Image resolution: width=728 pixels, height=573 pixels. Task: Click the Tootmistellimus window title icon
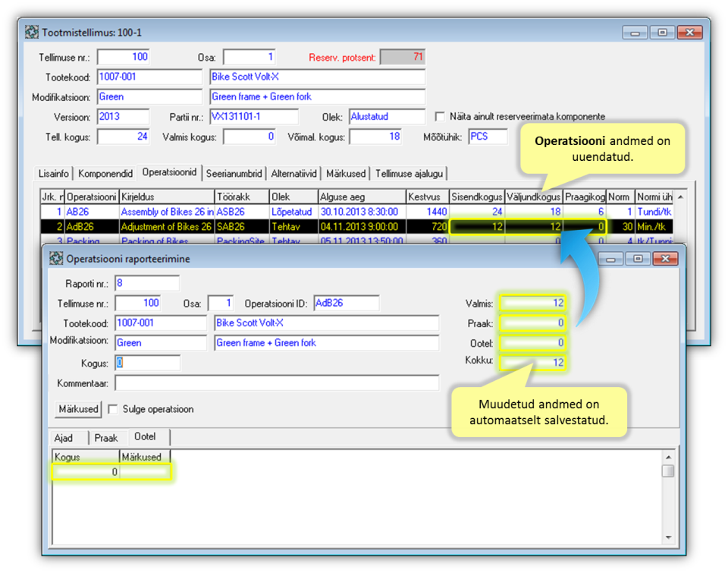click(x=32, y=32)
